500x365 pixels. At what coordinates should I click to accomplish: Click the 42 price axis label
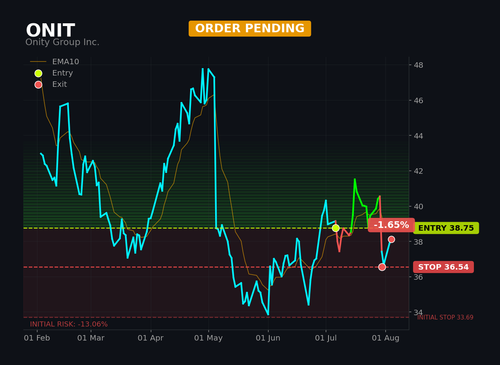pyautogui.click(x=418, y=171)
